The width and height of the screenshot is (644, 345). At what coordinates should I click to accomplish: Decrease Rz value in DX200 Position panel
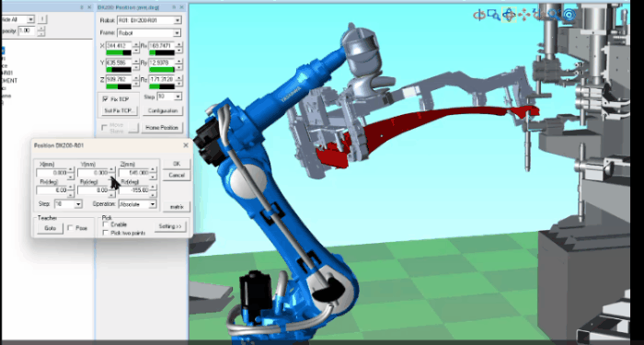pyautogui.click(x=178, y=84)
